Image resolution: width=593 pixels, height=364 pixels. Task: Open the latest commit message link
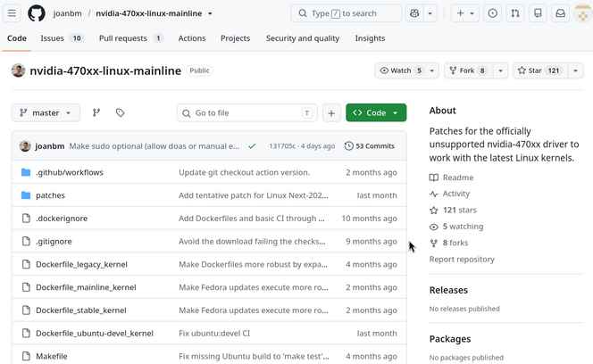[155, 146]
